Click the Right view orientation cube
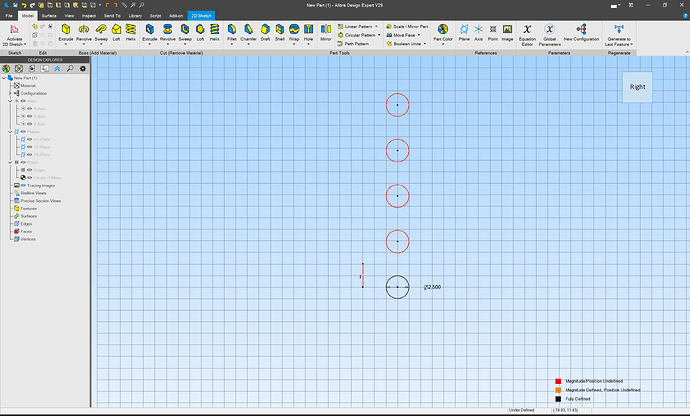 pos(637,87)
